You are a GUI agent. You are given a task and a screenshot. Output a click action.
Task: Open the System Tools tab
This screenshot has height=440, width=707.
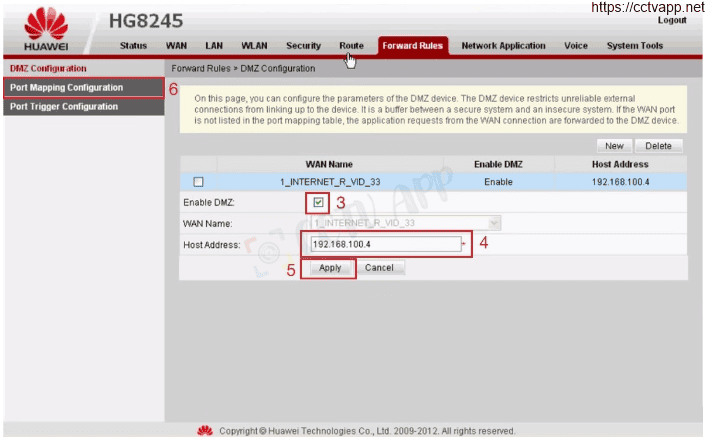[x=634, y=46]
